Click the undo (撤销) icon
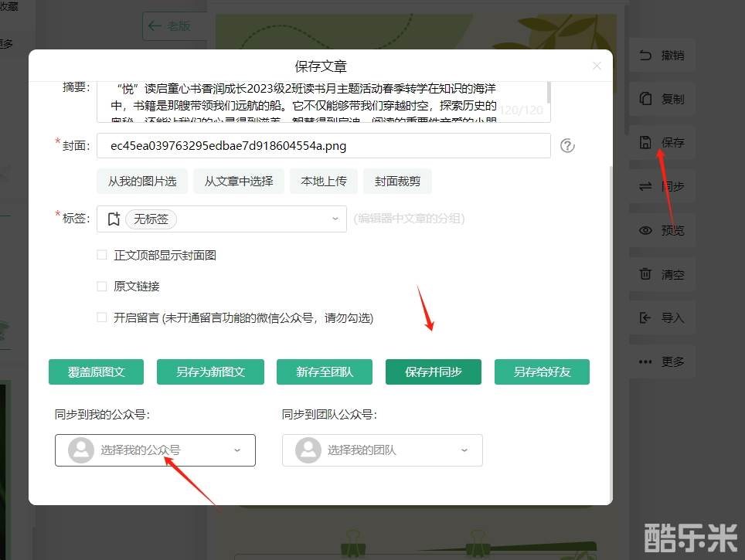Screen dimensions: 745x560 tap(645, 56)
